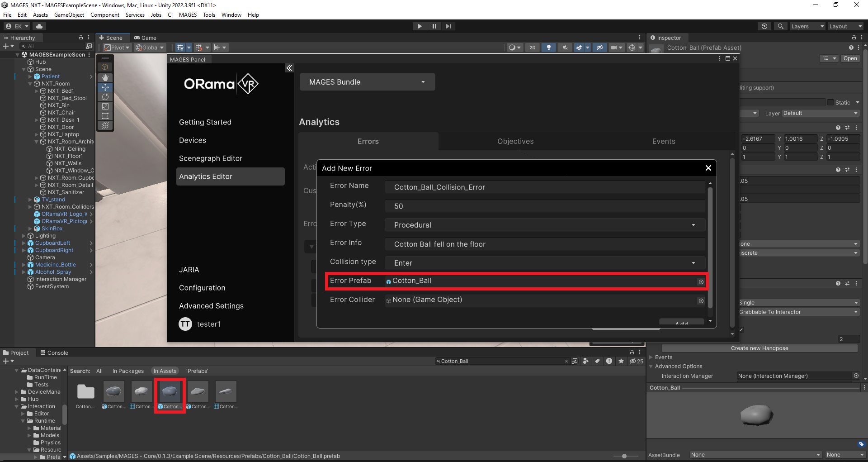Open the global search magnifier
The height and width of the screenshot is (462, 868).
780,26
